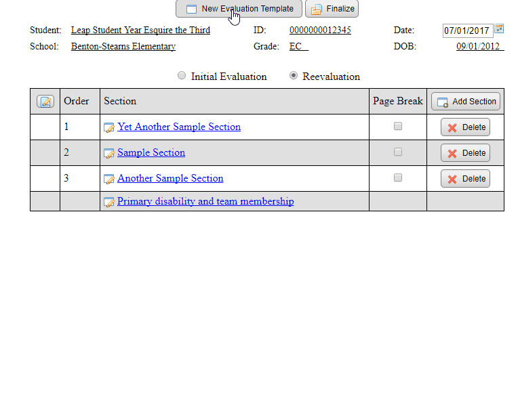The width and height of the screenshot is (518, 420).
Task: Click edit icon beside Another Sample Section
Action: (x=108, y=179)
